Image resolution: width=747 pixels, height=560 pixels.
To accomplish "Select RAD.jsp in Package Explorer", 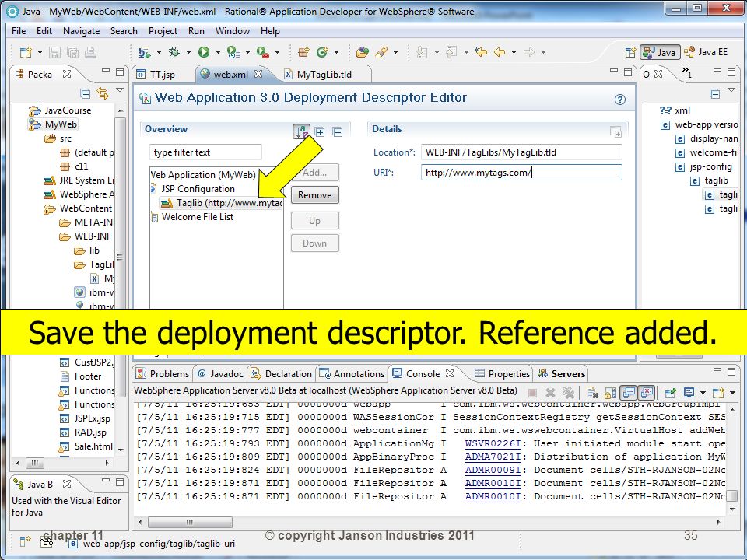I will pos(90,432).
